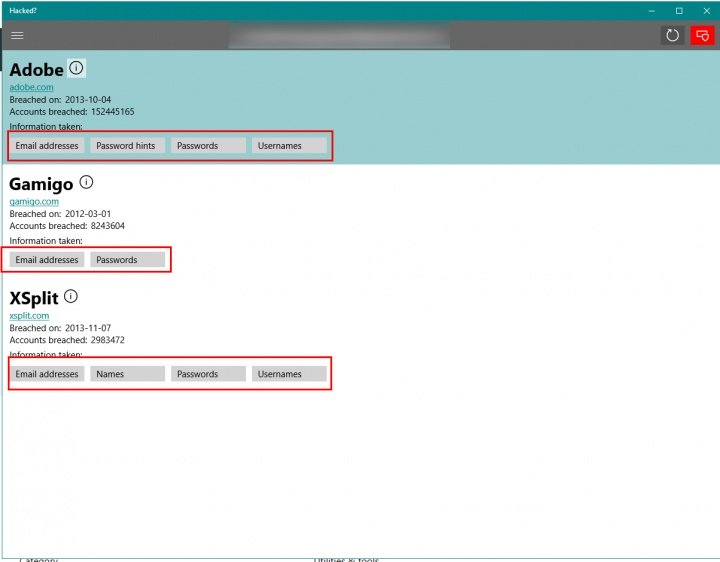Select Adobe's Email addresses tag
This screenshot has height=562, width=720.
[47, 146]
